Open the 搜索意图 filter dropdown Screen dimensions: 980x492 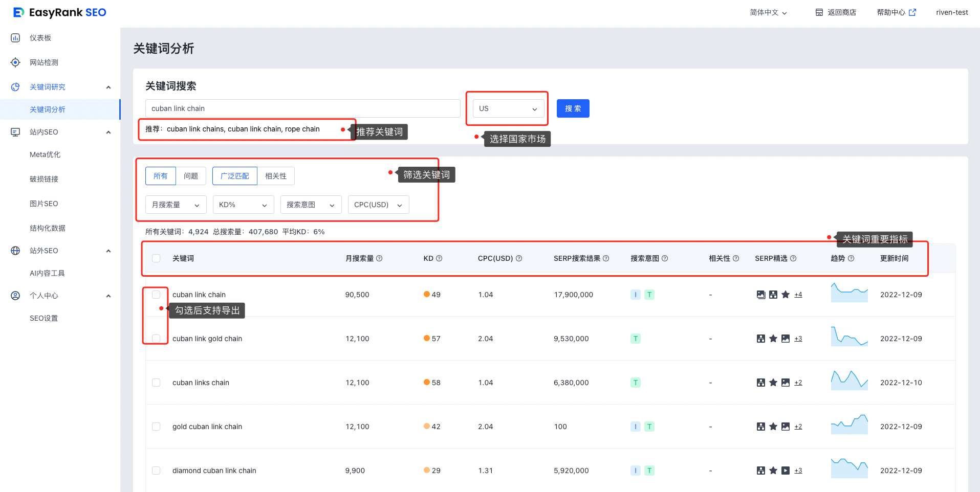pos(311,205)
